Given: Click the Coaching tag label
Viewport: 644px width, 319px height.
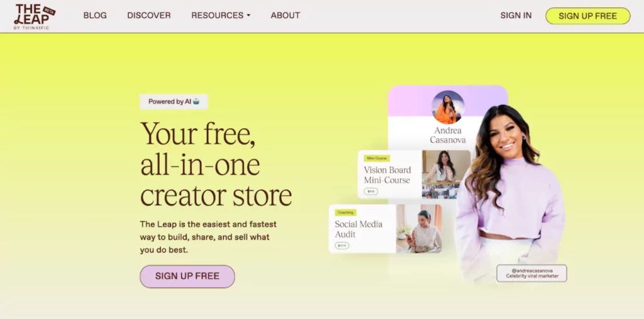Looking at the screenshot, I should click(x=345, y=212).
